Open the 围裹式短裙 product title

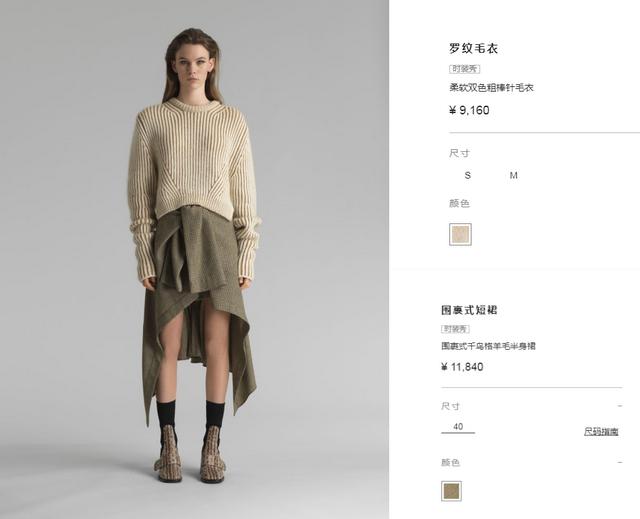(x=469, y=310)
